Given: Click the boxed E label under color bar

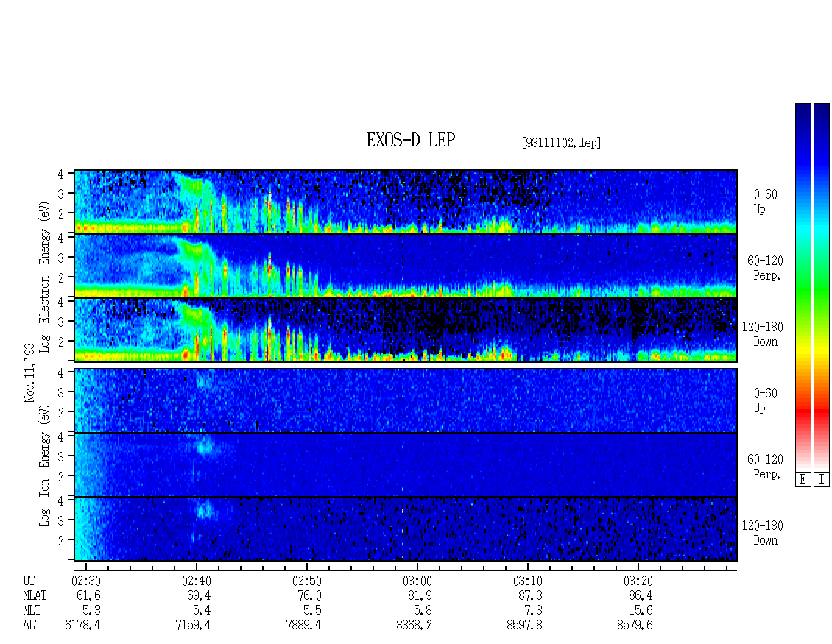Looking at the screenshot, I should coord(803,479).
